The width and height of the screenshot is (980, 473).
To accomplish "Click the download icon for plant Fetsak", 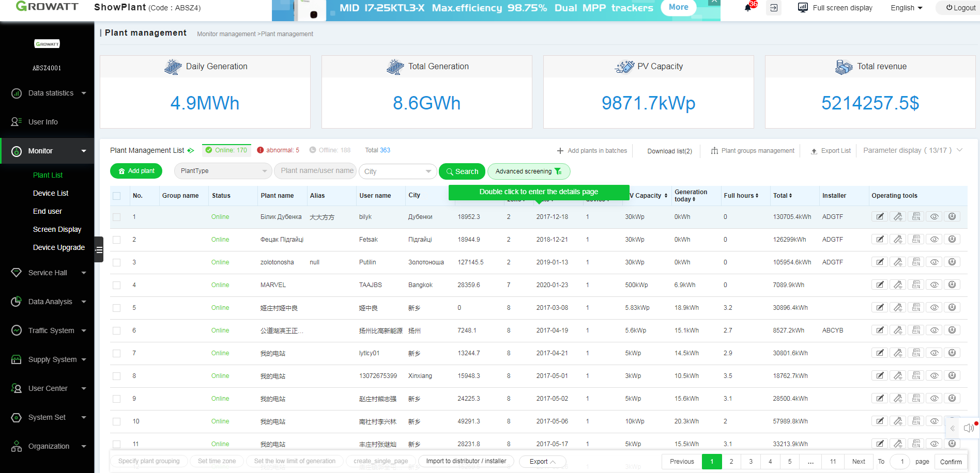I will (952, 239).
